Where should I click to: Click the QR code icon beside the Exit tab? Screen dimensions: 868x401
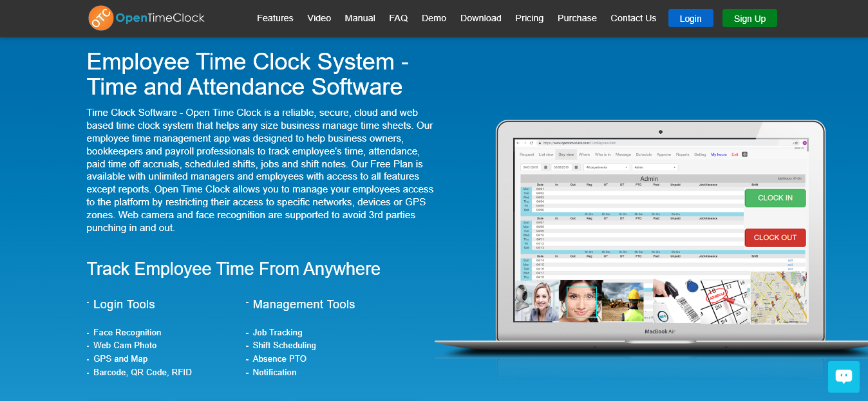coord(745,154)
